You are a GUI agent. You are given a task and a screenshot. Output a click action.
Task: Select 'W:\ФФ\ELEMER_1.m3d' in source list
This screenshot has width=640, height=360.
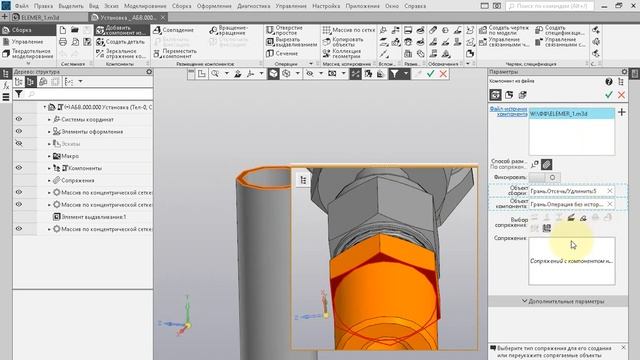click(571, 114)
